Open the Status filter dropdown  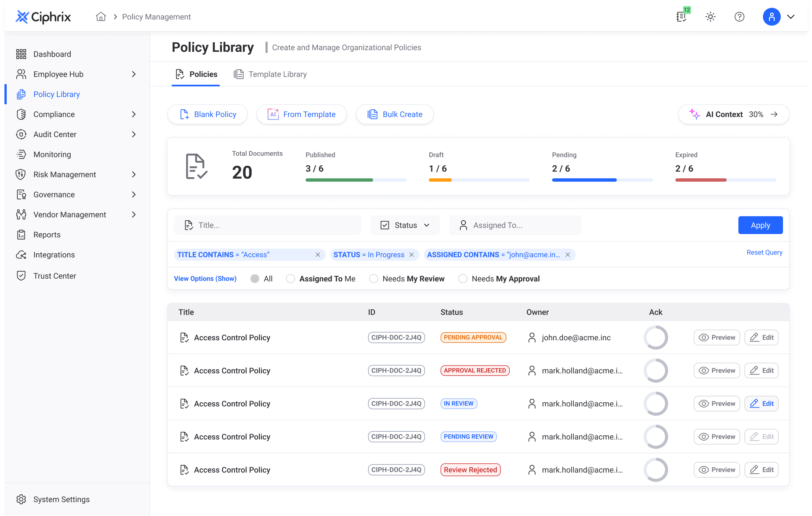405,225
